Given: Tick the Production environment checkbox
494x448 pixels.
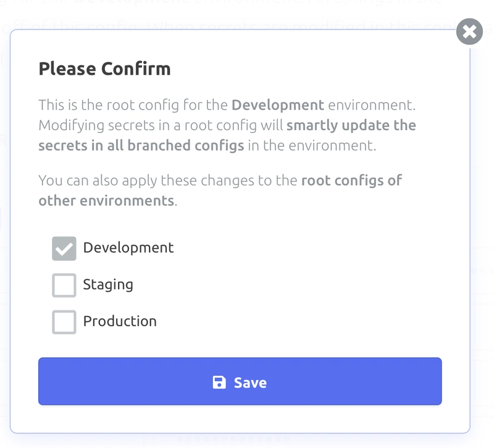Looking at the screenshot, I should pyautogui.click(x=64, y=322).
